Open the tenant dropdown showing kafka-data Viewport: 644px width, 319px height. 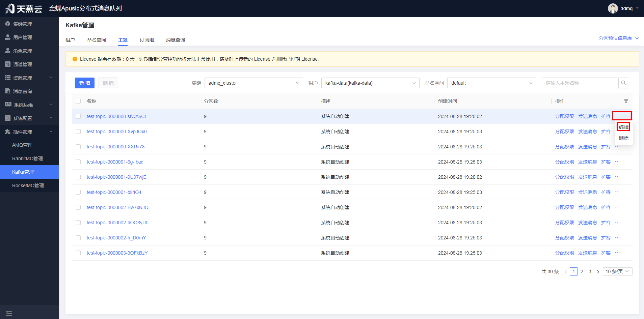[x=370, y=83]
